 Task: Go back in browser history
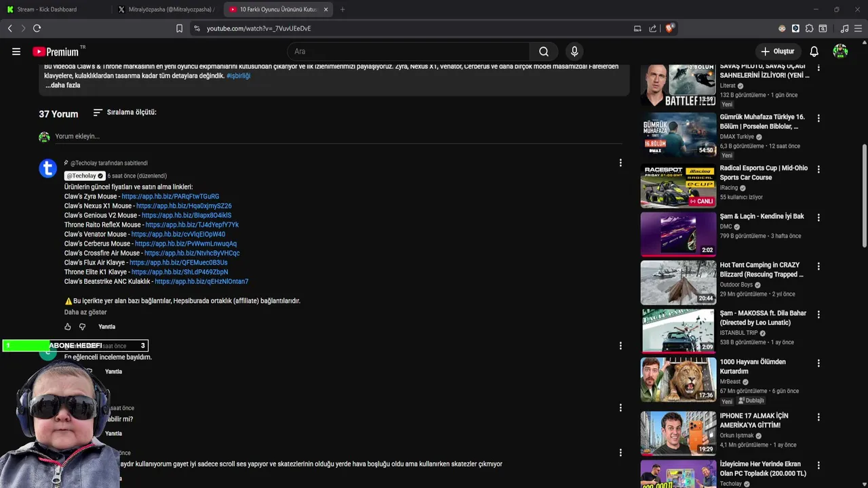[9, 28]
